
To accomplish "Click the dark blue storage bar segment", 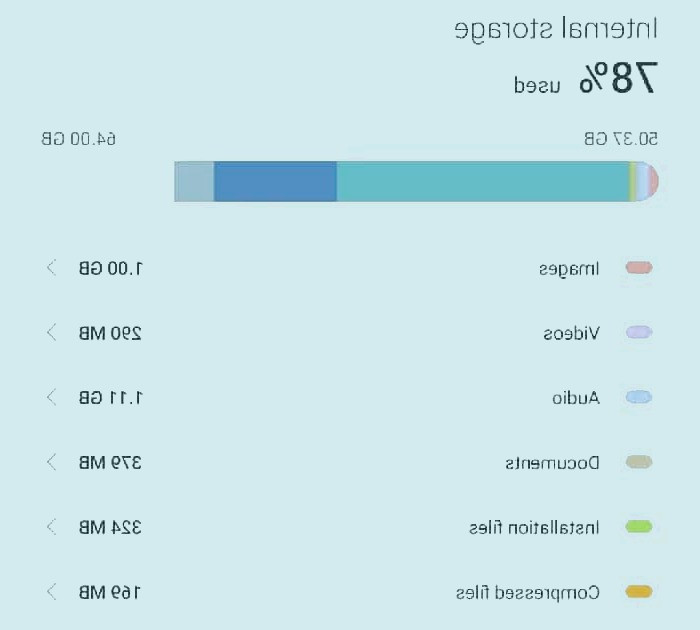I will (275, 181).
